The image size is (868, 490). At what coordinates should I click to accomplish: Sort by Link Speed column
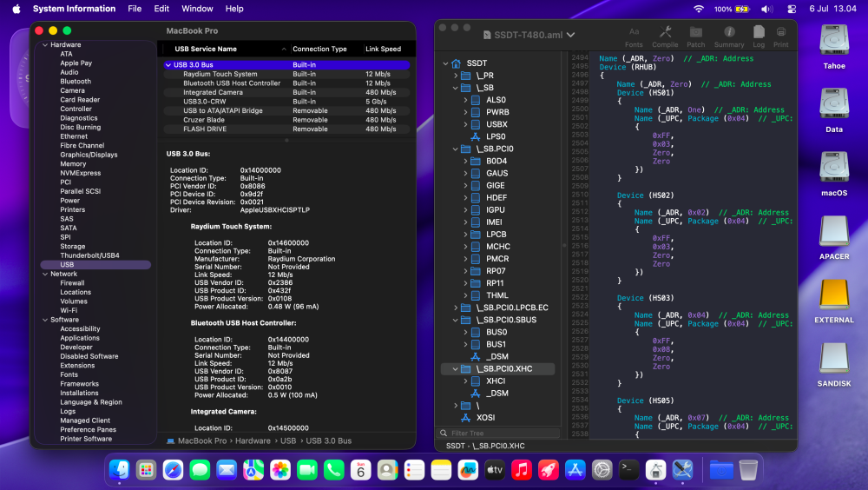(387, 49)
